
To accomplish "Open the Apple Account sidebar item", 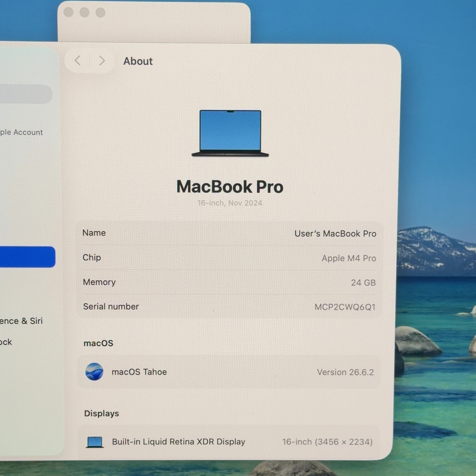I will point(21,132).
